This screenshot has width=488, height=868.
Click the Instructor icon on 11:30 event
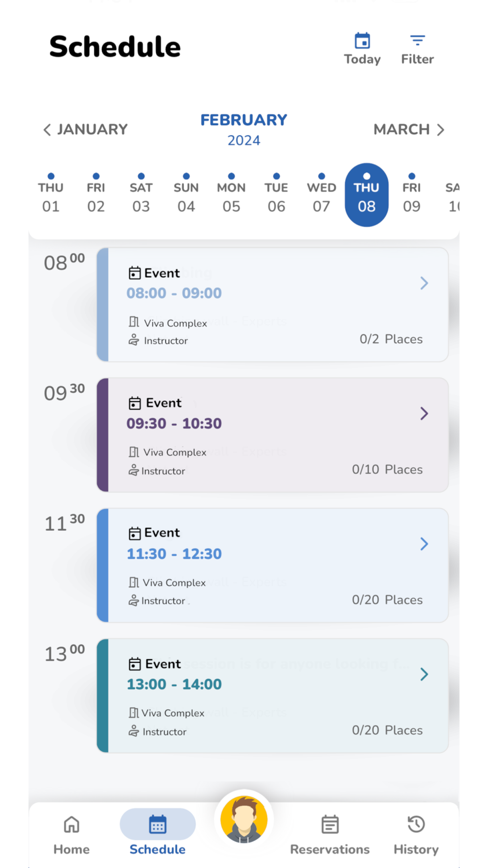click(x=133, y=601)
